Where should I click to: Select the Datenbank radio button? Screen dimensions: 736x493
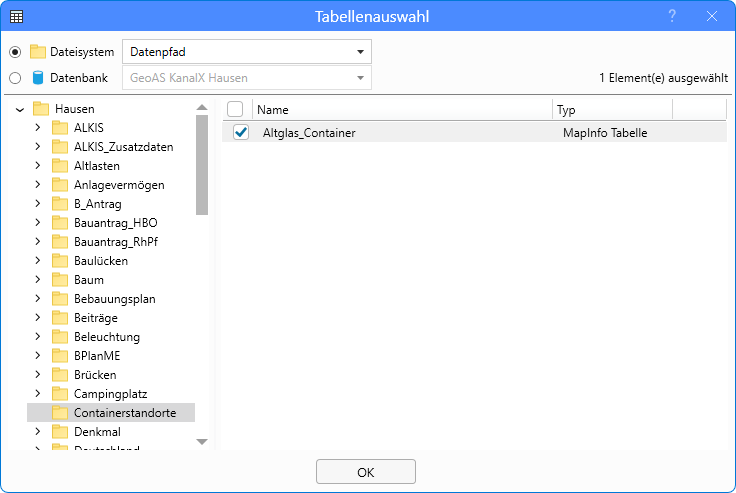15,78
